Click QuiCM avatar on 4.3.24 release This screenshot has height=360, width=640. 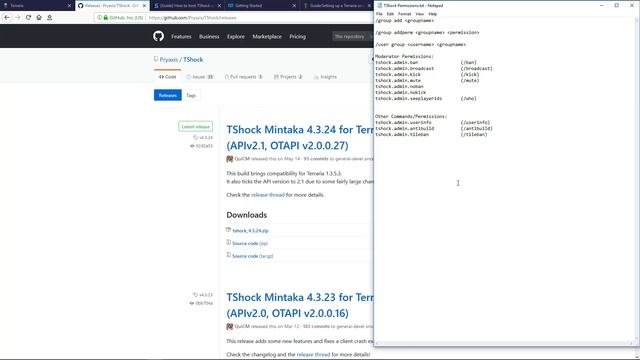(229, 159)
